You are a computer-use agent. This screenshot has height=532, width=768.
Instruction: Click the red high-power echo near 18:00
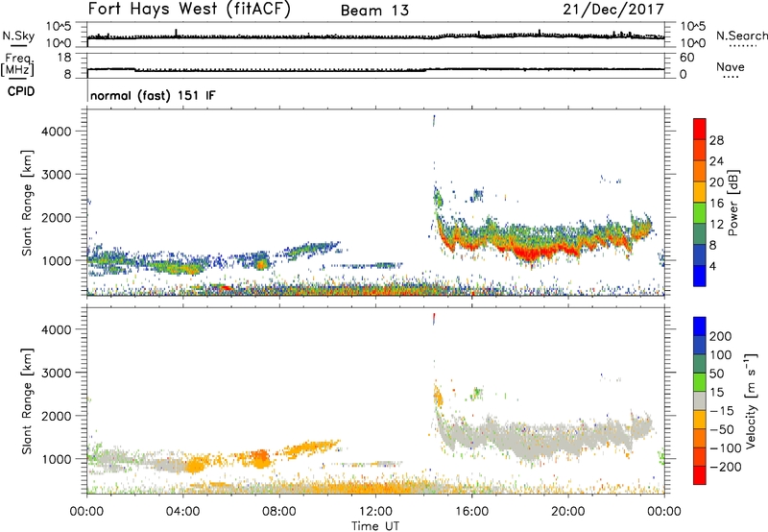pos(533,253)
